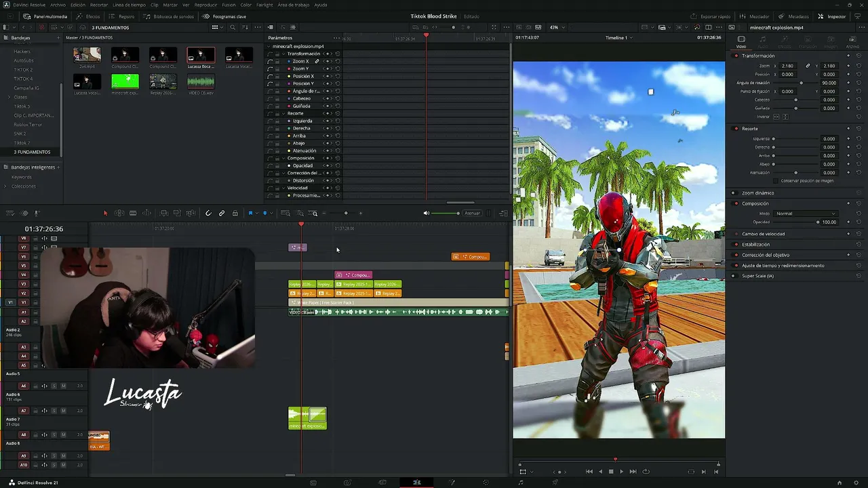The height and width of the screenshot is (488, 868).
Task: Collapse the Transformación group in keyframe parameters
Action: click(284, 54)
